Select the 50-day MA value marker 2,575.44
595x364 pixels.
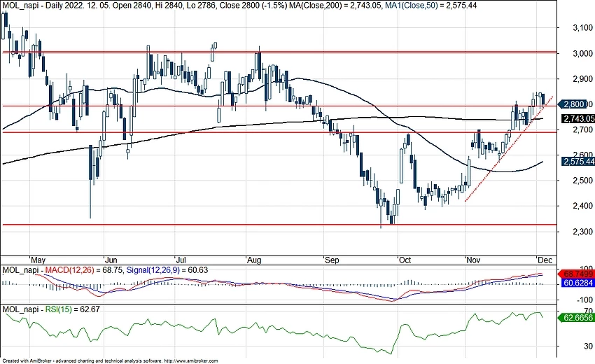(x=578, y=162)
